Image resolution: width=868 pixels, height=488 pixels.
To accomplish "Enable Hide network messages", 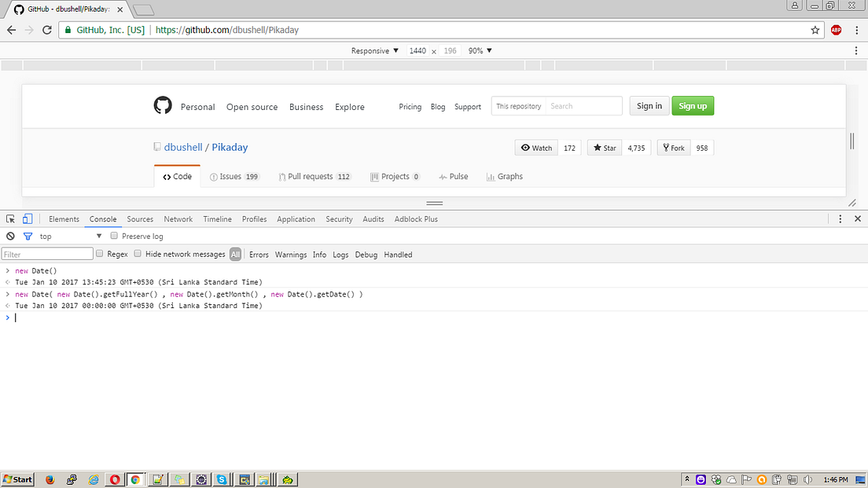I will 137,254.
